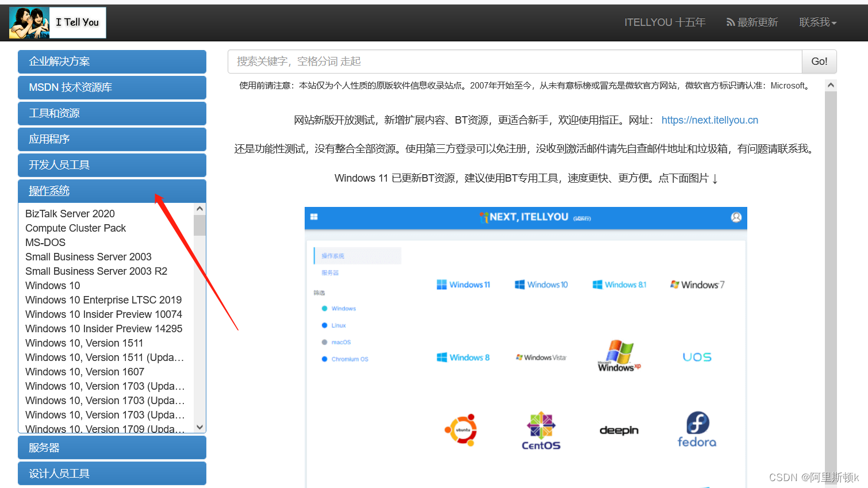
Task: Click the Go! search button
Action: (x=819, y=62)
